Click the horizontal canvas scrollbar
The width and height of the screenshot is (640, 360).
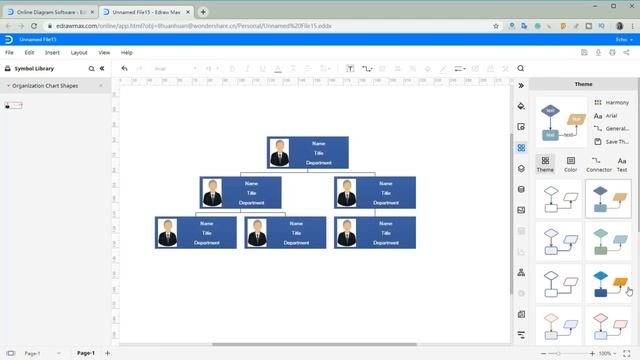tap(315, 344)
